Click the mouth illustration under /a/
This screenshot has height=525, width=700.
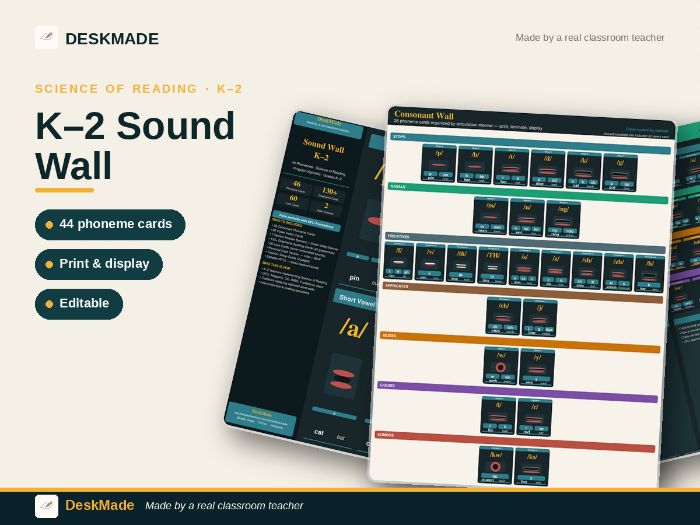pos(342,378)
